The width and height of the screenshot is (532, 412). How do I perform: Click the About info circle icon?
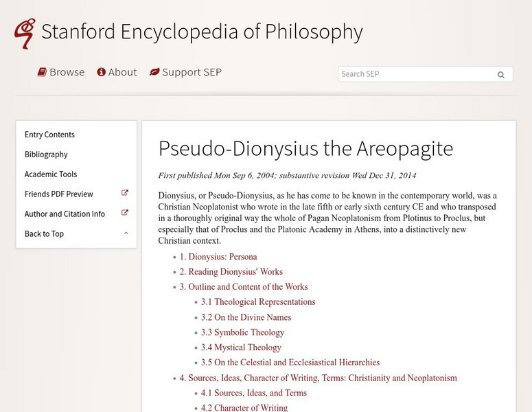101,72
